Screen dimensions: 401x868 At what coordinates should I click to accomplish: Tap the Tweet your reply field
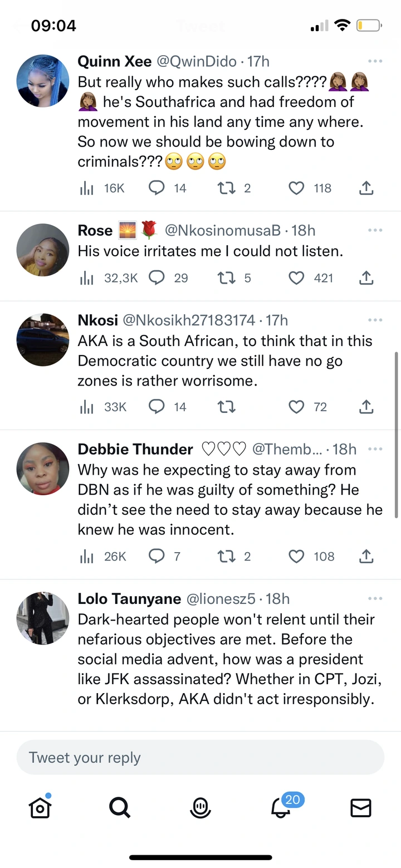[200, 758]
